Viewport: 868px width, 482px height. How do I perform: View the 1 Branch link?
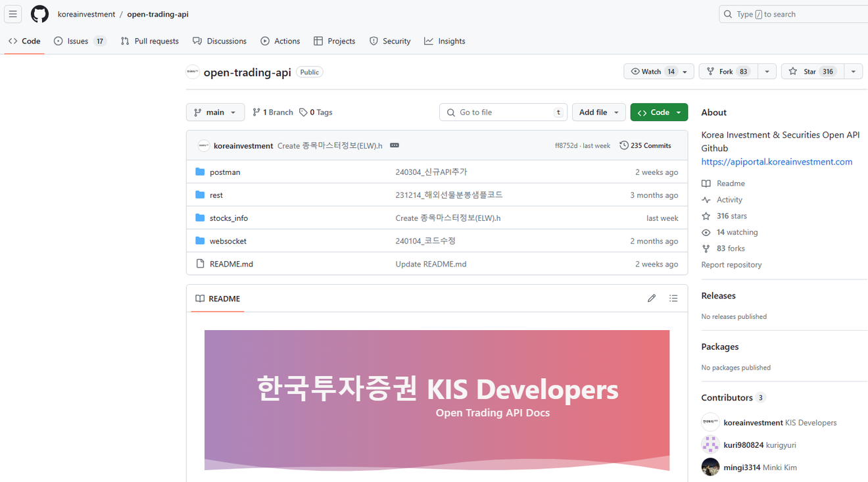pos(273,112)
